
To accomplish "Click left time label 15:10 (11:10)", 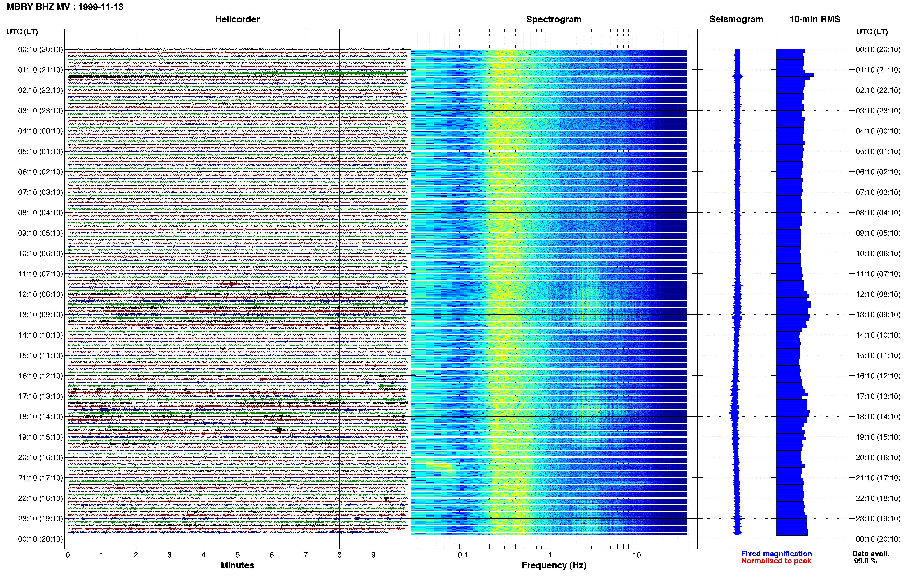I will [x=40, y=355].
